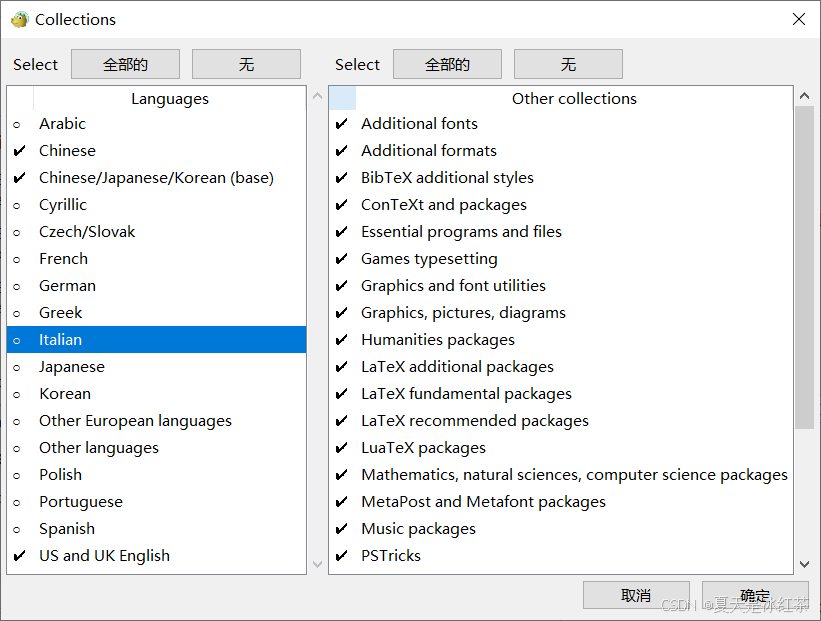Image resolution: width=821 pixels, height=621 pixels.
Task: Select the Portuguese row
Action: pyautogui.click(x=157, y=502)
